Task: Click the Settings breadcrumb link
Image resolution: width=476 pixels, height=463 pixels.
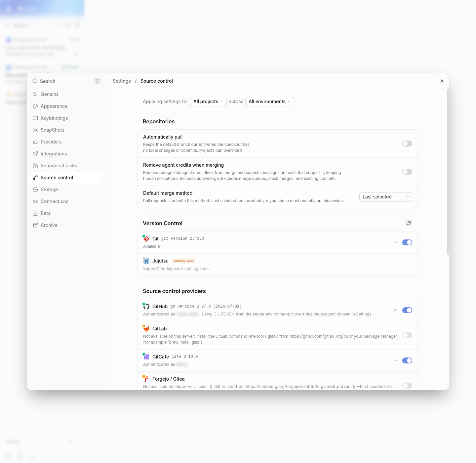Action: pos(122,81)
